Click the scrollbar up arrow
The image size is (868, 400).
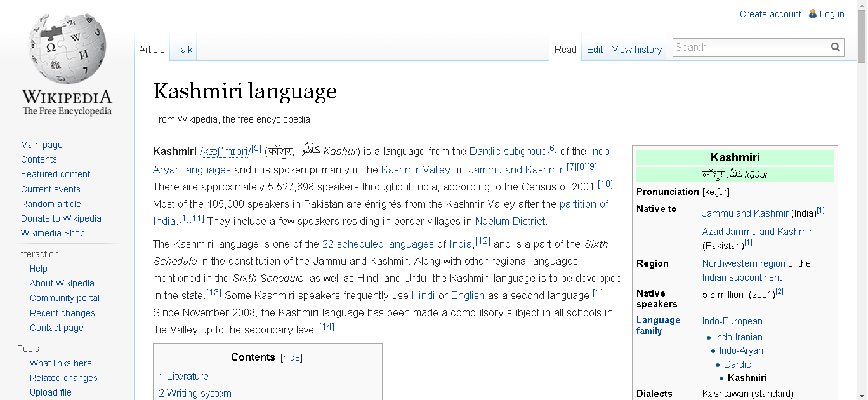click(862, 5)
